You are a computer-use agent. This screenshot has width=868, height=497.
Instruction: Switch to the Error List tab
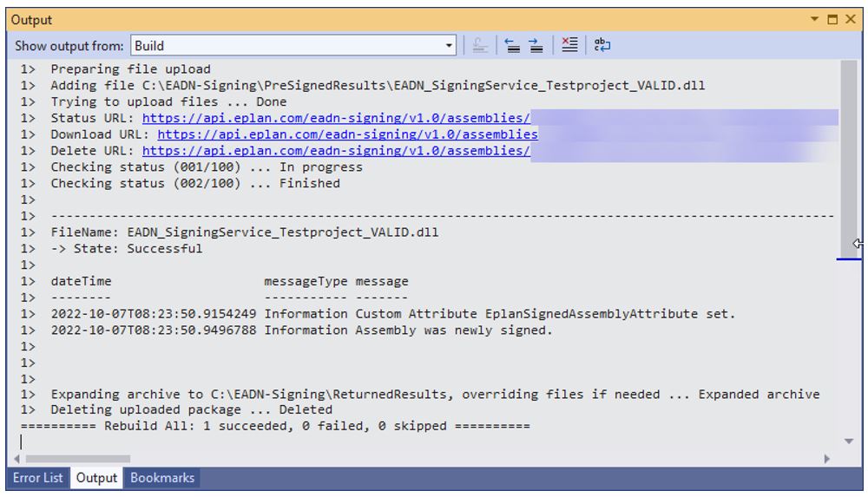pos(37,478)
